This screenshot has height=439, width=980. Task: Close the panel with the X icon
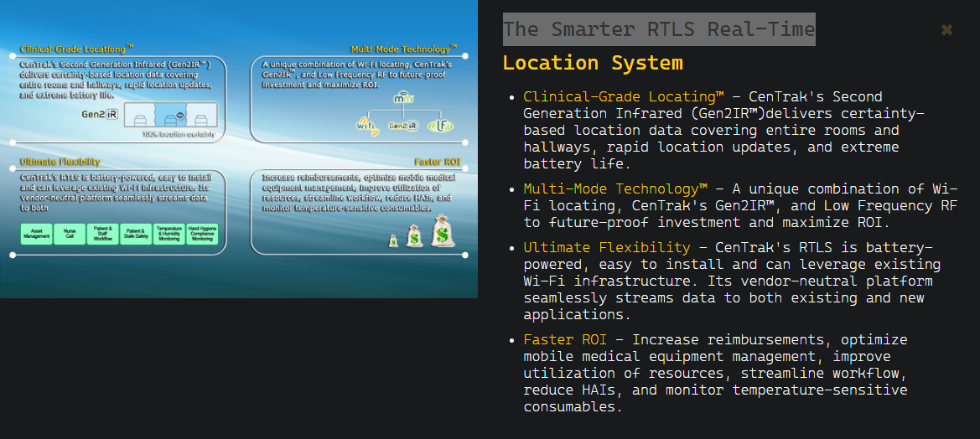tap(946, 30)
